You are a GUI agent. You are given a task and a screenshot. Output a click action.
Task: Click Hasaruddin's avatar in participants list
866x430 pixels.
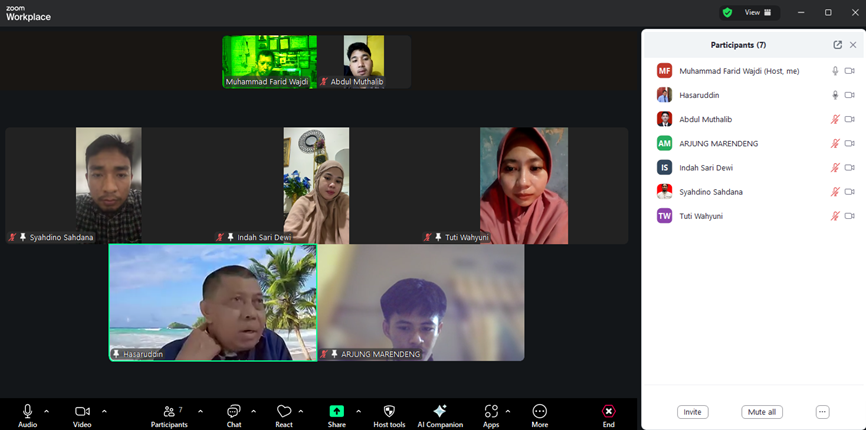point(664,95)
